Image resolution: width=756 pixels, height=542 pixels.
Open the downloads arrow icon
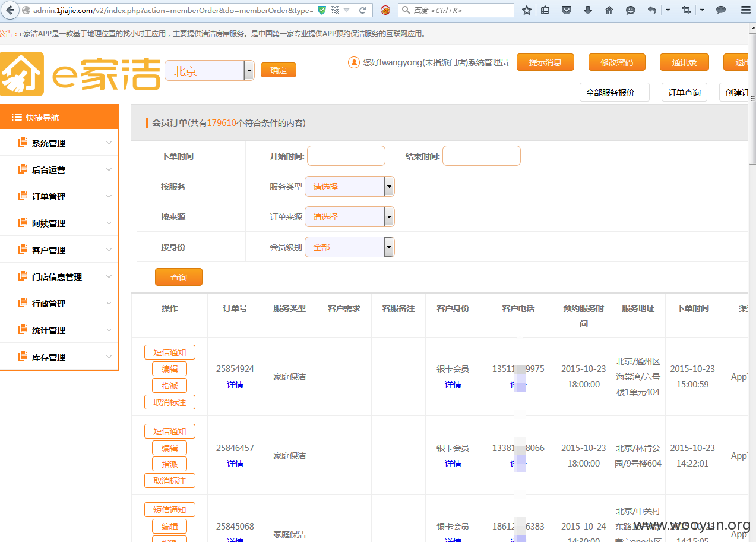tap(588, 10)
